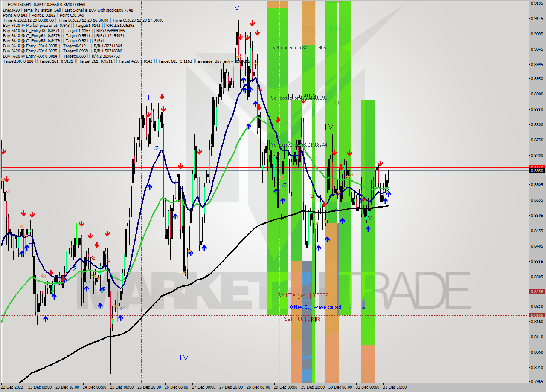Viewport: 546px width, 392px height.
Task: Click the '28 Dec 08:00' time axis label
Action: 258,387
